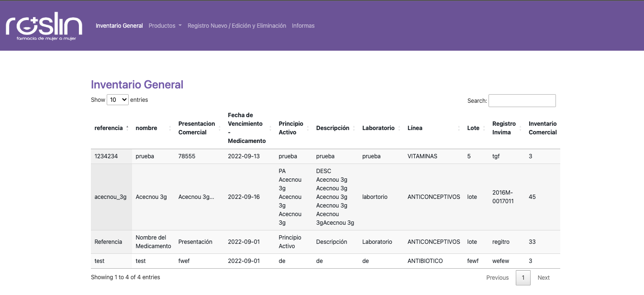The height and width of the screenshot is (295, 644).
Task: Expand the Productos navigation dropdown
Action: pos(165,26)
